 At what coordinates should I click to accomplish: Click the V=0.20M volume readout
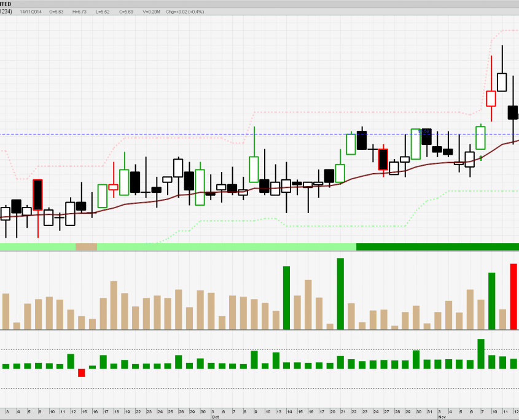(152, 12)
